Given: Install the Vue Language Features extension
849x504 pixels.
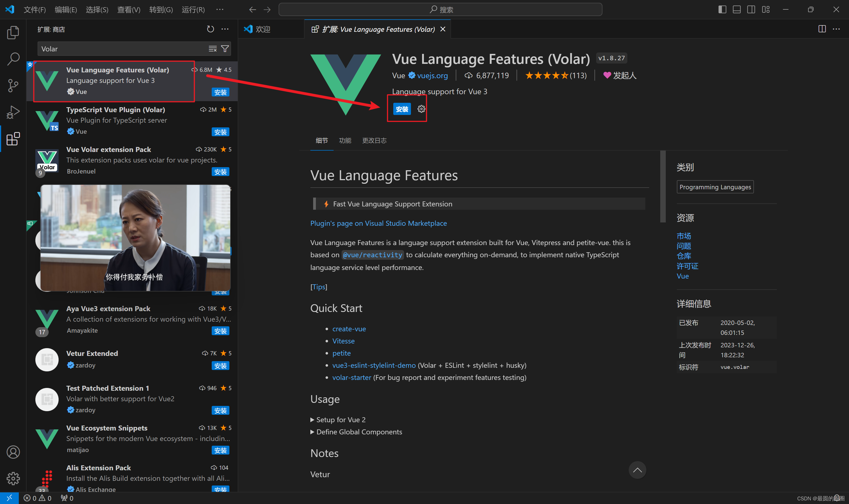Looking at the screenshot, I should pos(402,109).
